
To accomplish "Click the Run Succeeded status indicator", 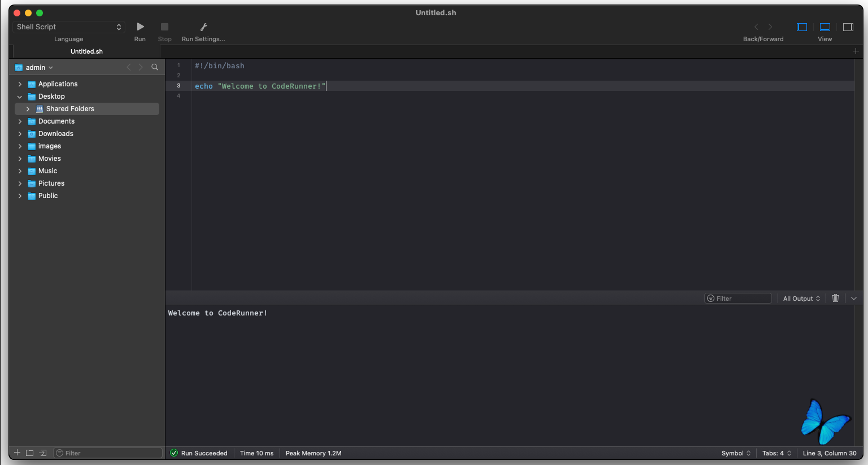I will tap(199, 453).
